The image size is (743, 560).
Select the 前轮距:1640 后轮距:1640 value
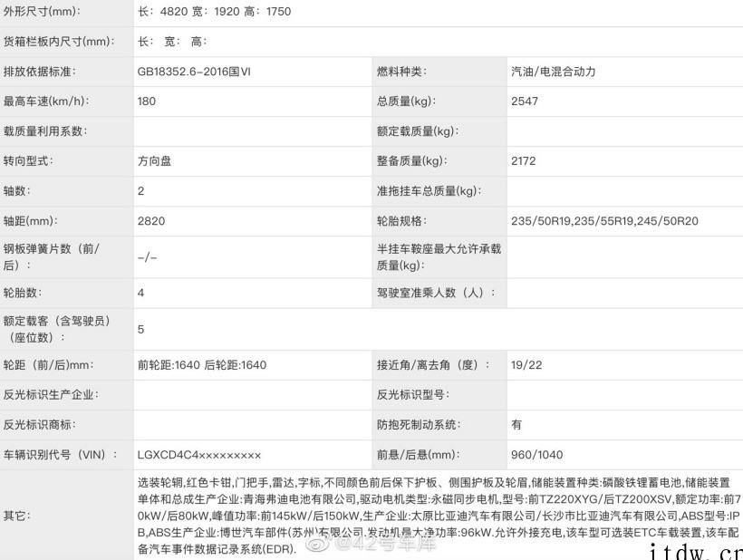click(202, 365)
